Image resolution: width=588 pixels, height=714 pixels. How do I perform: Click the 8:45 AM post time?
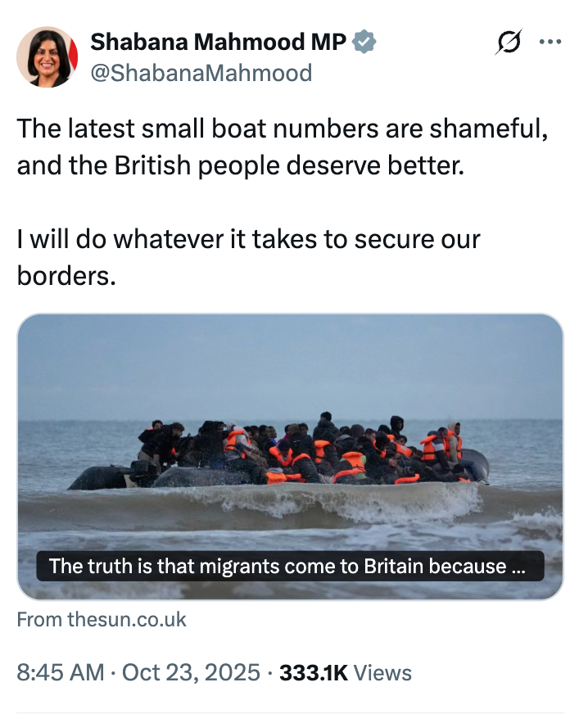60,673
